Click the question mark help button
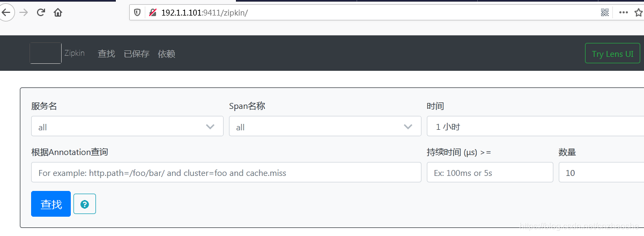Viewport: 644px width, 236px height. [85, 204]
